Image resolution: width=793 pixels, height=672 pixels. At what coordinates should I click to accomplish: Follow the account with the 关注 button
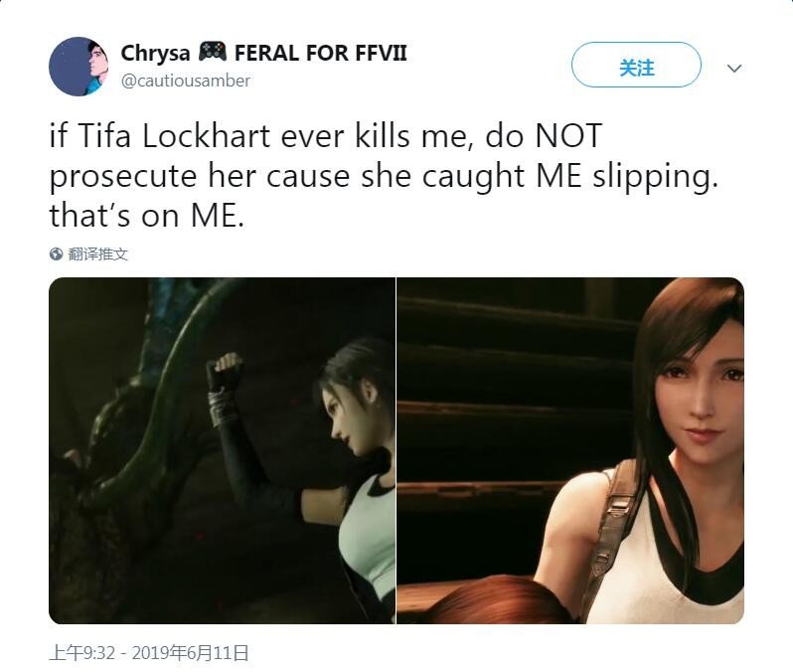636,65
